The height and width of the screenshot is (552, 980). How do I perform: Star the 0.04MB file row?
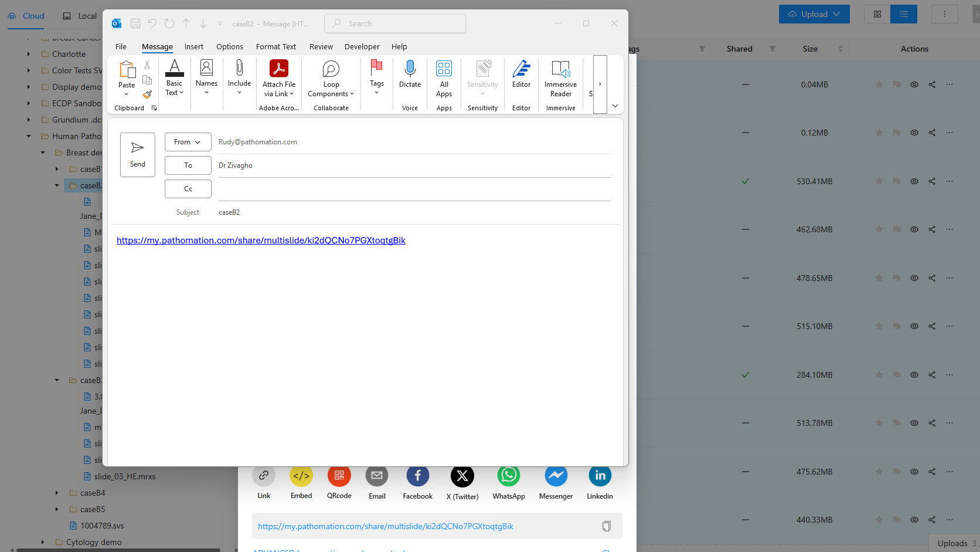(879, 84)
